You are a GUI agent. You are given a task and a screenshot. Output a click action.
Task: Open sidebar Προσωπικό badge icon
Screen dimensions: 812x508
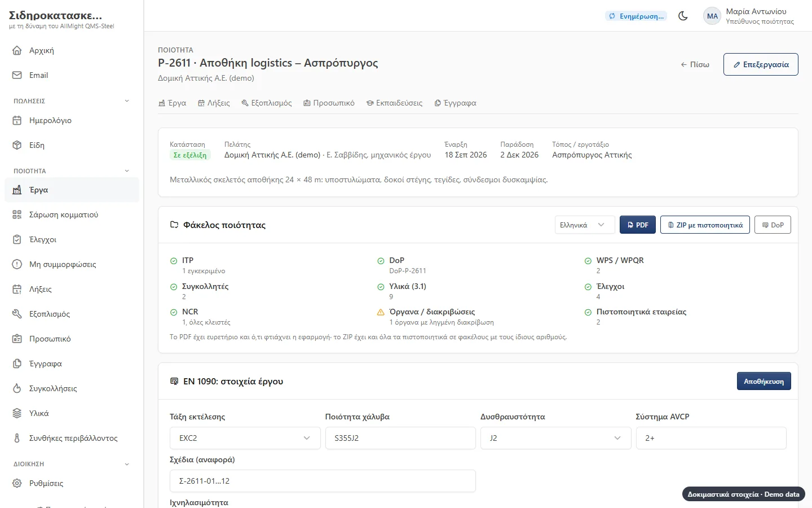17,339
